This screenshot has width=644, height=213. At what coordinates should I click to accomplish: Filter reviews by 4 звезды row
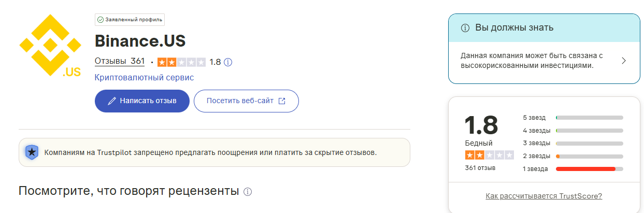(x=573, y=131)
